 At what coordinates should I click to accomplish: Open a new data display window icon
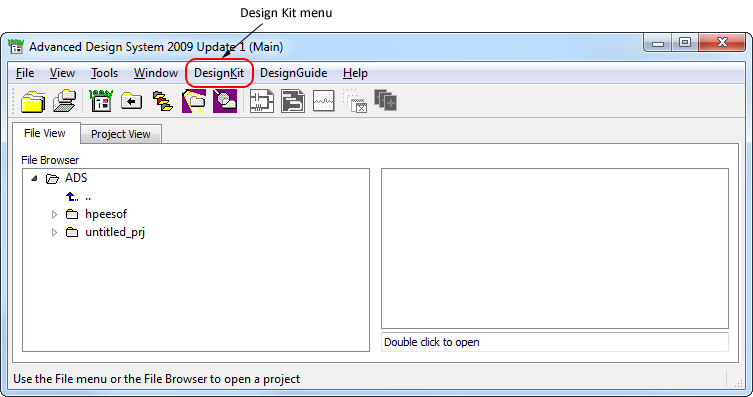click(324, 101)
